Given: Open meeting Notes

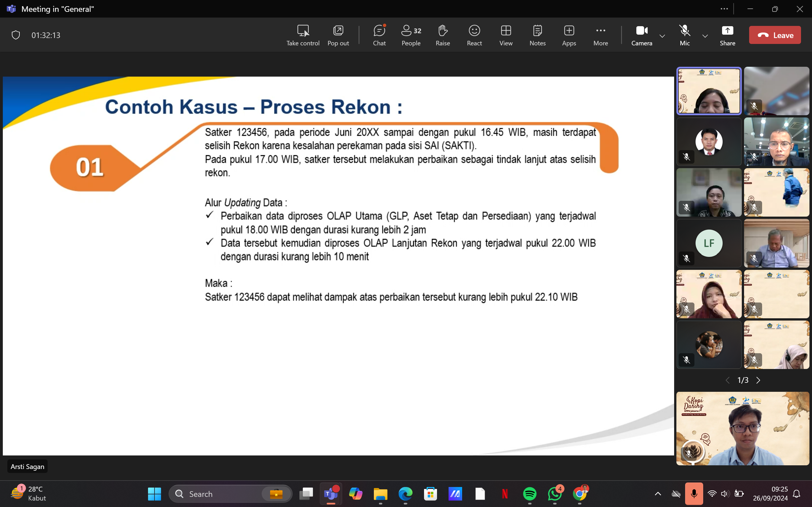Looking at the screenshot, I should 537,35.
